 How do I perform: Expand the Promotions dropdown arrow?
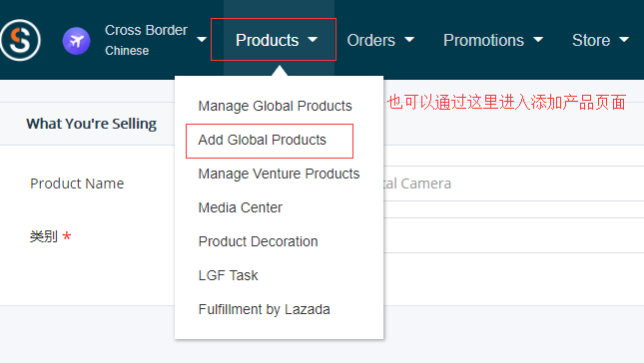pyautogui.click(x=538, y=40)
